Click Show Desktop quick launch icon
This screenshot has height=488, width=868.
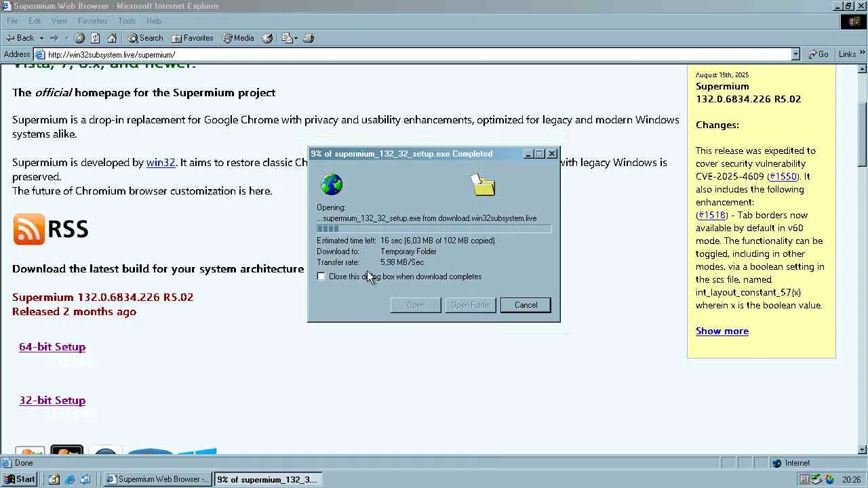[54, 479]
